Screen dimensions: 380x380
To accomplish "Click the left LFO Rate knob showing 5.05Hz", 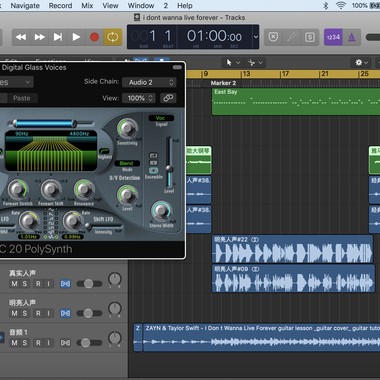I will point(29,221).
